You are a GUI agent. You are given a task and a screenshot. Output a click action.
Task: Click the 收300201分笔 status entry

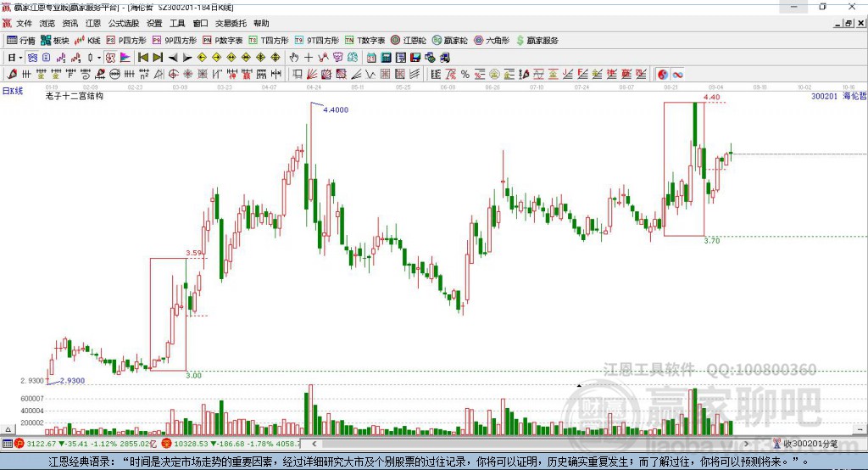(x=810, y=444)
